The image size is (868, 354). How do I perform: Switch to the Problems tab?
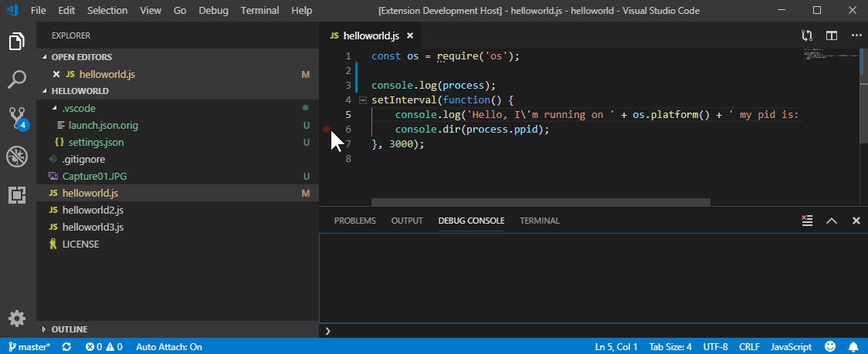(x=354, y=221)
